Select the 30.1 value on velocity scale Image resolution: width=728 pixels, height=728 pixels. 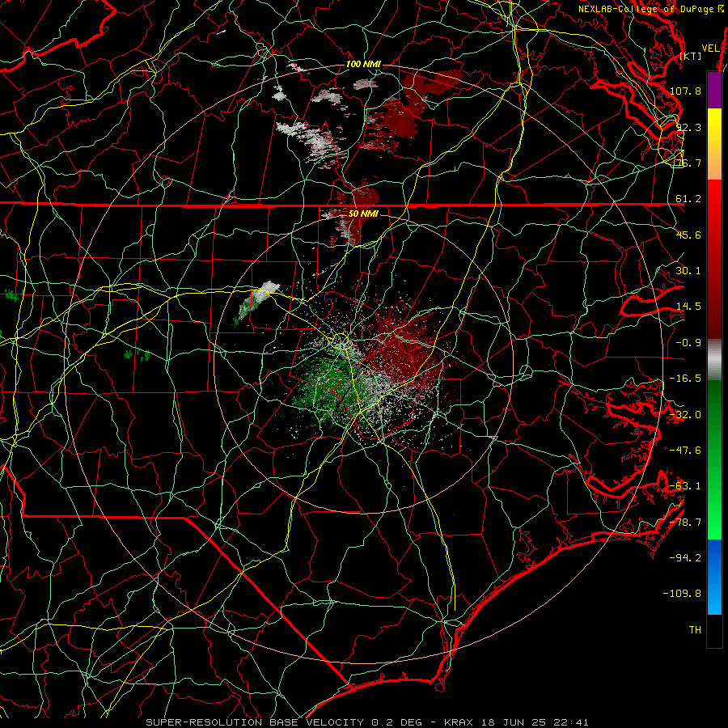point(688,271)
